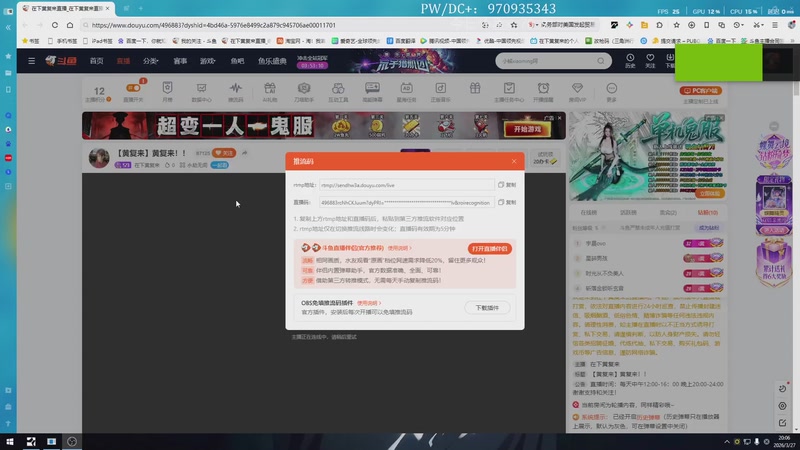
Task: Open the gift box toolbar icon
Action: (x=475, y=88)
